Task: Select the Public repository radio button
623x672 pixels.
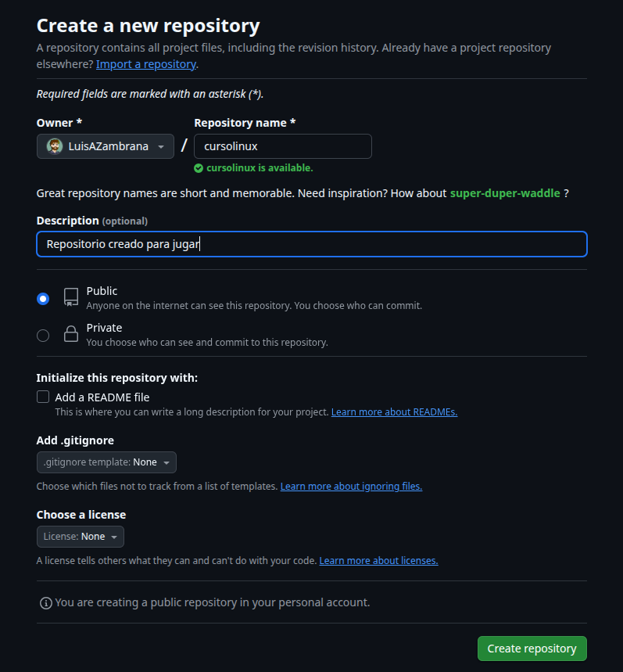Action: pyautogui.click(x=43, y=298)
